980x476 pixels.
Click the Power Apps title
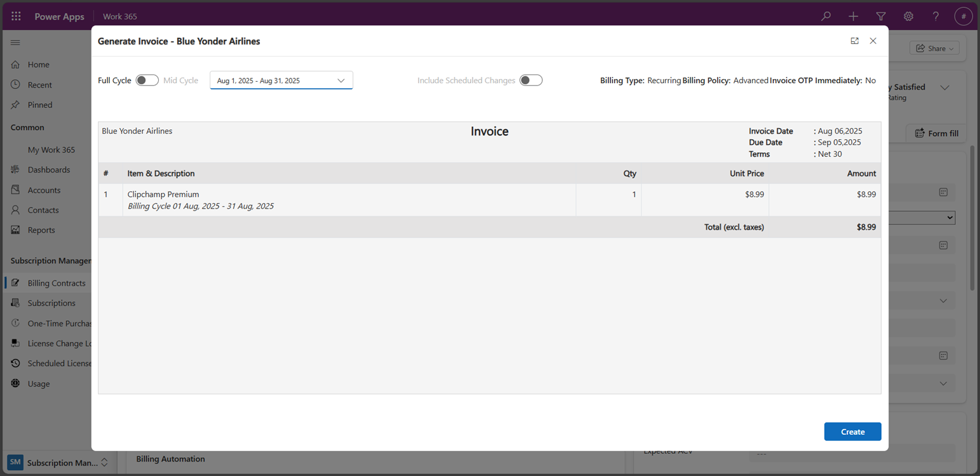pyautogui.click(x=59, y=16)
